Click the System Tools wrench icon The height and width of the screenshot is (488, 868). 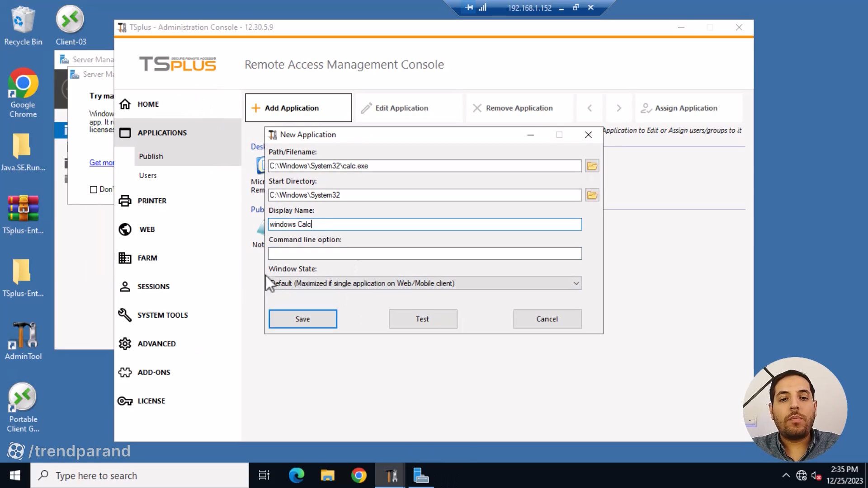click(125, 315)
